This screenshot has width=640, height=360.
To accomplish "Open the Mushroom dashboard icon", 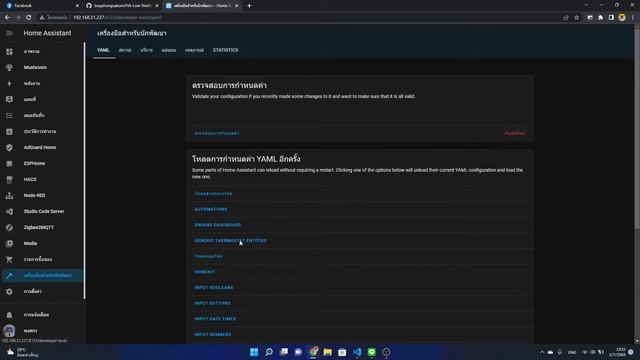I will [9, 67].
